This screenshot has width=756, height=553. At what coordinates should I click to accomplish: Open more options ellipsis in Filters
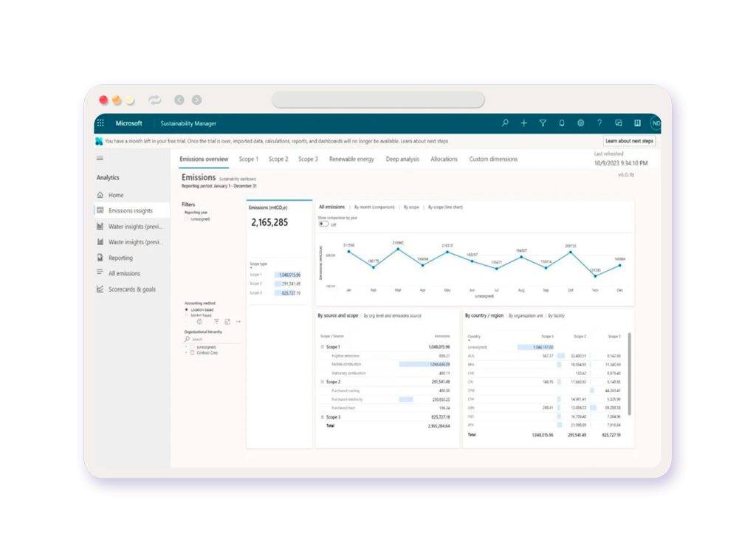pos(238,322)
